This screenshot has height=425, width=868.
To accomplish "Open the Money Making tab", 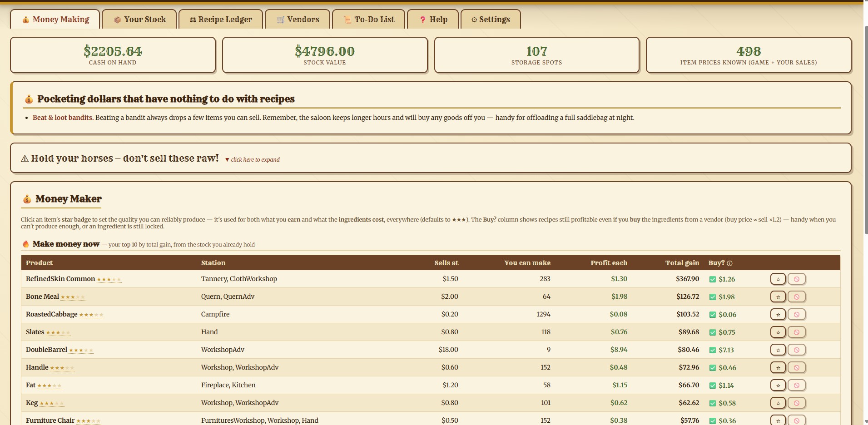I will [x=55, y=20].
